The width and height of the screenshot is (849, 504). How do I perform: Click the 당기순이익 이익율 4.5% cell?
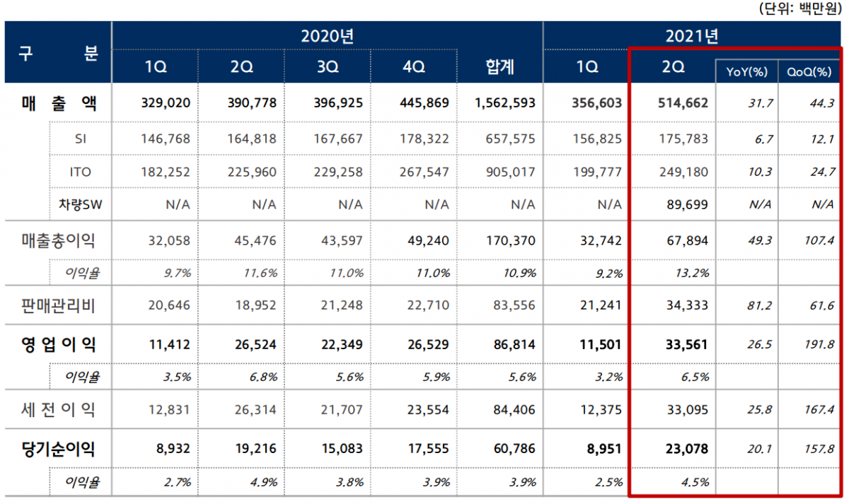click(695, 482)
